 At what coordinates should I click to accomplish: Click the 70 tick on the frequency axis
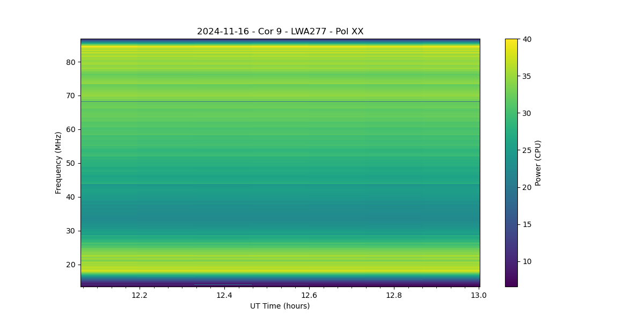point(71,96)
